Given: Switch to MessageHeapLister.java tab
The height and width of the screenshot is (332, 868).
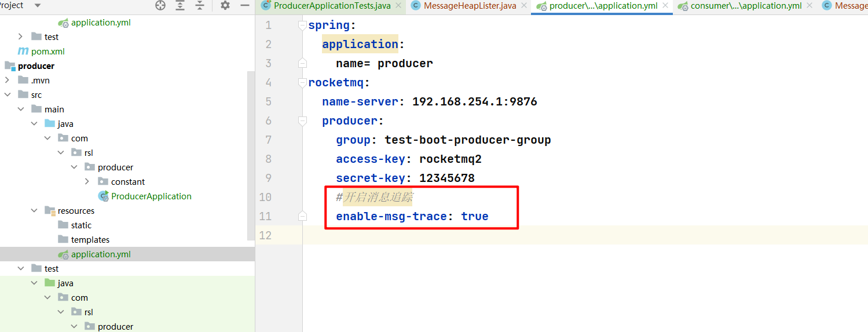Looking at the screenshot, I should tap(470, 6).
